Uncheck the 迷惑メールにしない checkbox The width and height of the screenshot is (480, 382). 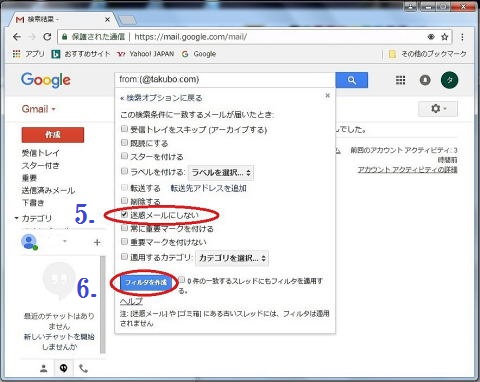click(x=124, y=214)
